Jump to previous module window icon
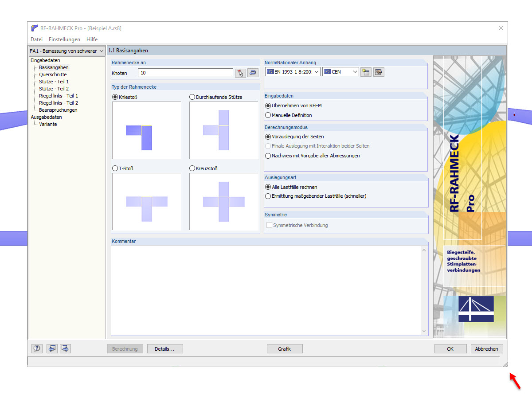532x399 pixels. click(x=51, y=348)
